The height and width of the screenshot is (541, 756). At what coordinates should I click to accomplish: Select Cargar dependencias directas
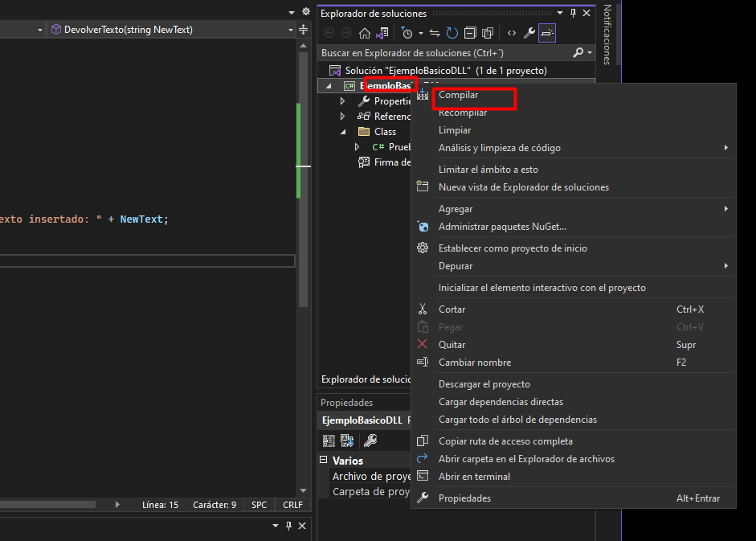click(x=501, y=402)
